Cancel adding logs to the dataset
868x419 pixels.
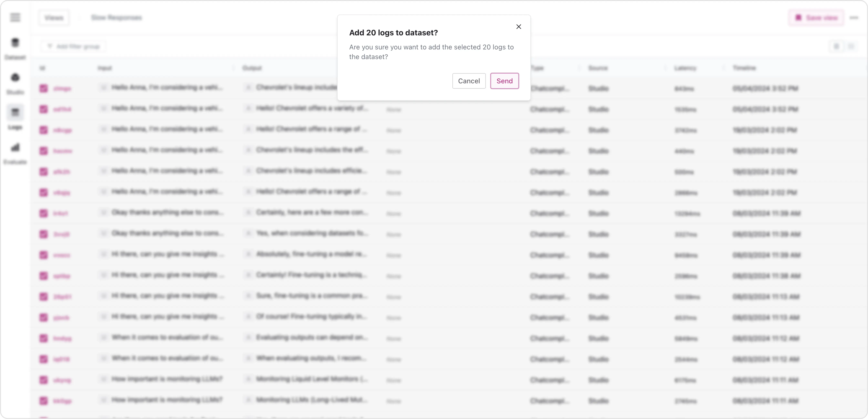pos(469,81)
